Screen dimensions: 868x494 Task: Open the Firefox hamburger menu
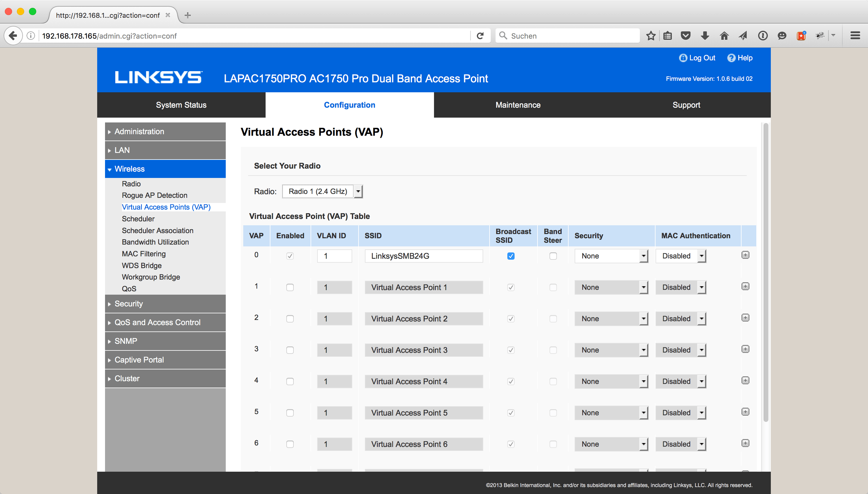pos(855,36)
